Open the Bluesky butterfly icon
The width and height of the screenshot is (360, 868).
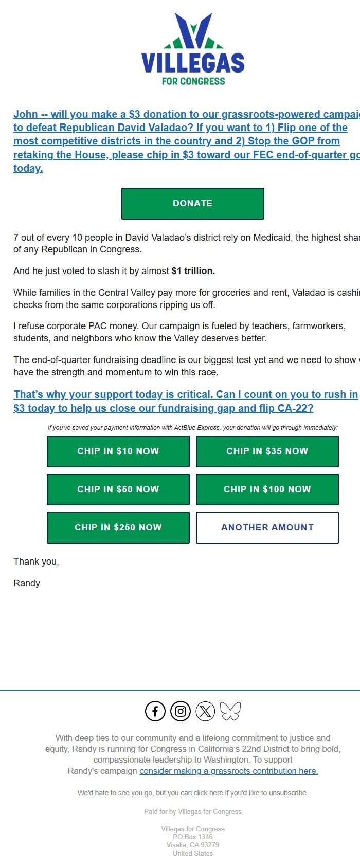(230, 711)
